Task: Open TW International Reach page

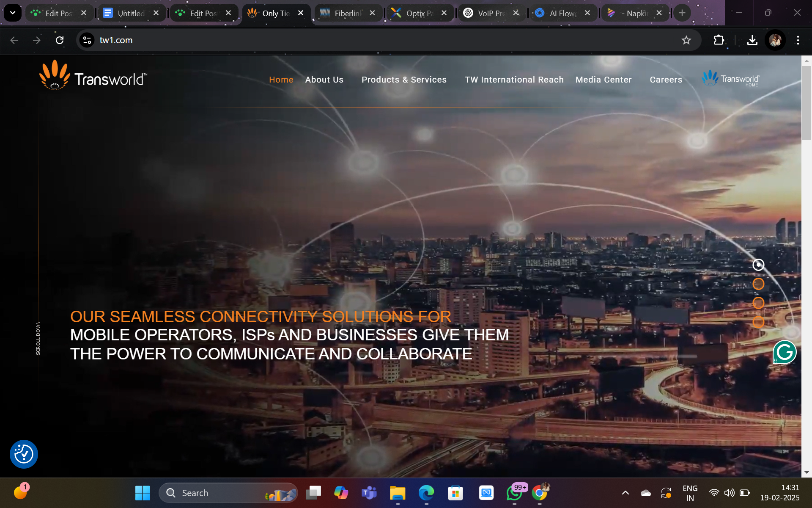Action: point(514,80)
